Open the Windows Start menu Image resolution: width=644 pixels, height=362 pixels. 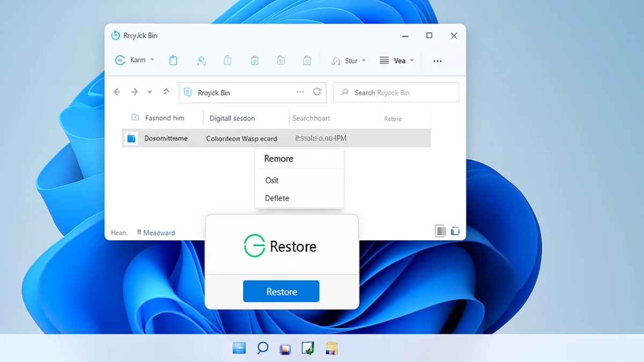click(x=239, y=349)
